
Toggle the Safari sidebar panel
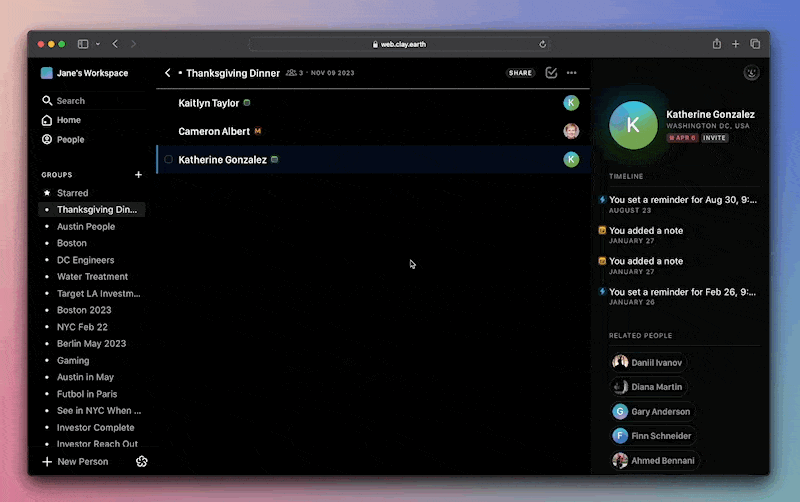pos(83,44)
